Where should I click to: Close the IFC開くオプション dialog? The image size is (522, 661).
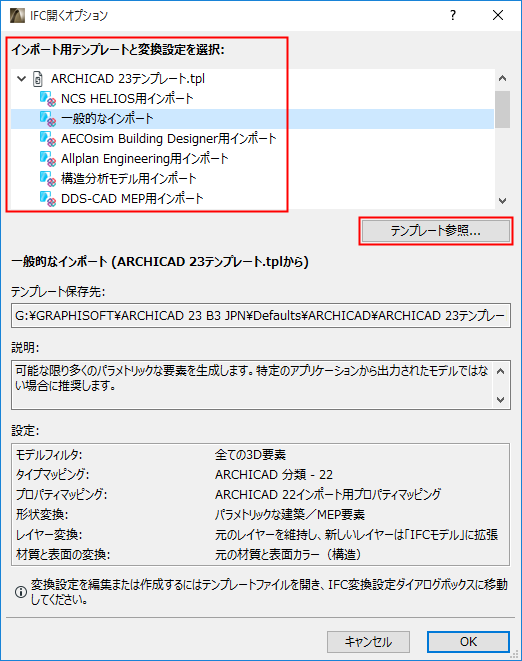498,16
